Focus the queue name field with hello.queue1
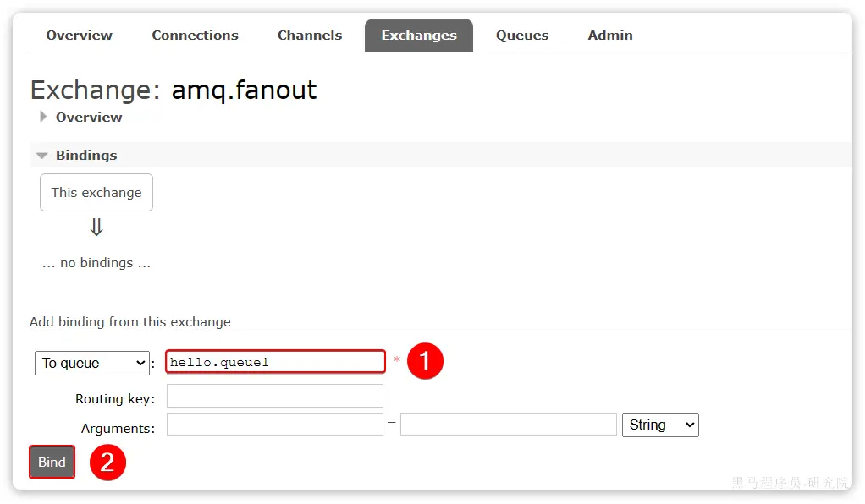Screen dimensions: 865x504 coord(275,363)
